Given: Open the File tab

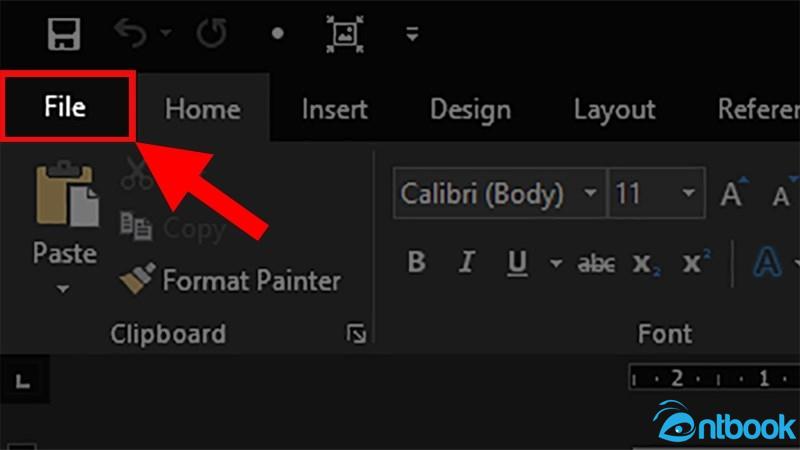Looking at the screenshot, I should 67,107.
